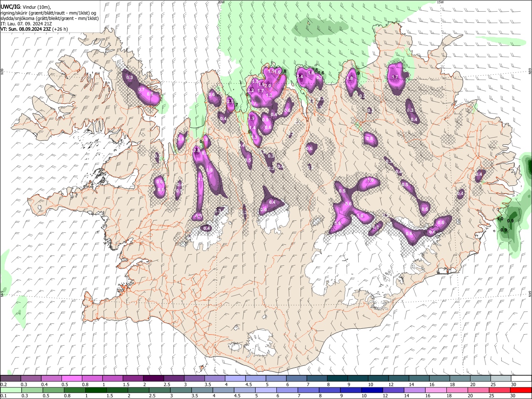This screenshot has width=532, height=399.
Task: Click the 25 coral-red swatch in lower legend
Action: [499, 390]
